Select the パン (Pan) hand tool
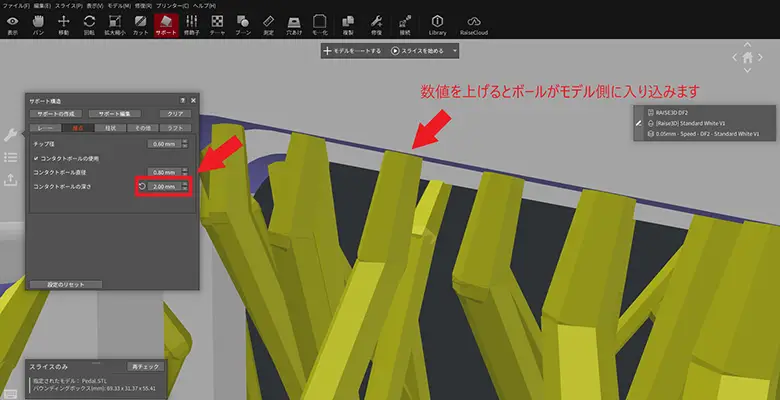This screenshot has height=400, width=780. [x=38, y=22]
